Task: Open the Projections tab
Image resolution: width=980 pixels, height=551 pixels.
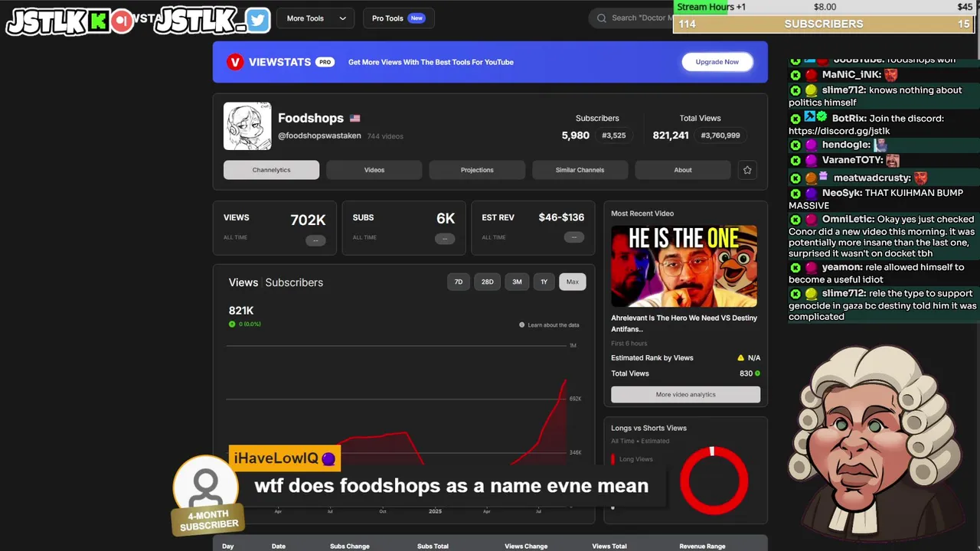Action: point(477,170)
